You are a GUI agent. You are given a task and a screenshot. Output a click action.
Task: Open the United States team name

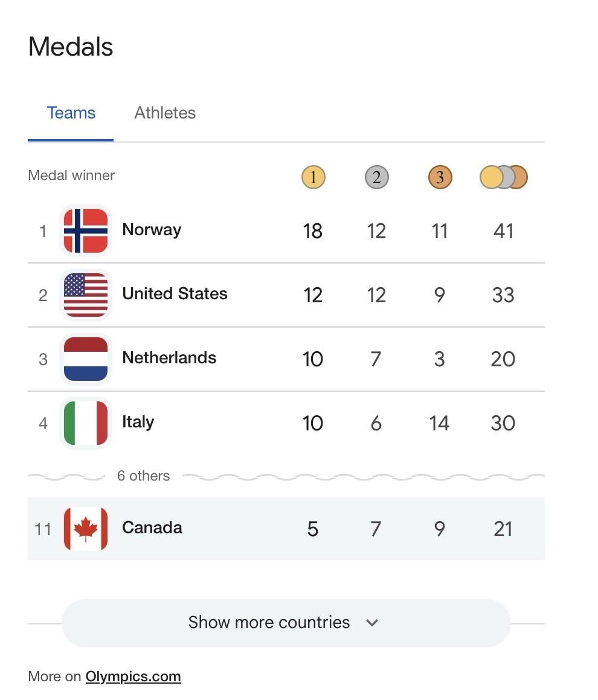175,294
